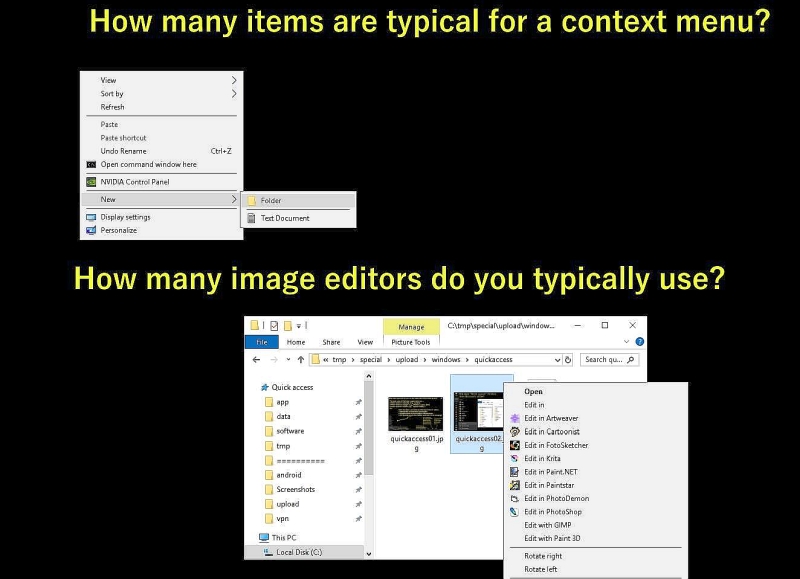The height and width of the screenshot is (579, 800).
Task: Click the Paintstar icon in context menu
Action: pos(515,485)
